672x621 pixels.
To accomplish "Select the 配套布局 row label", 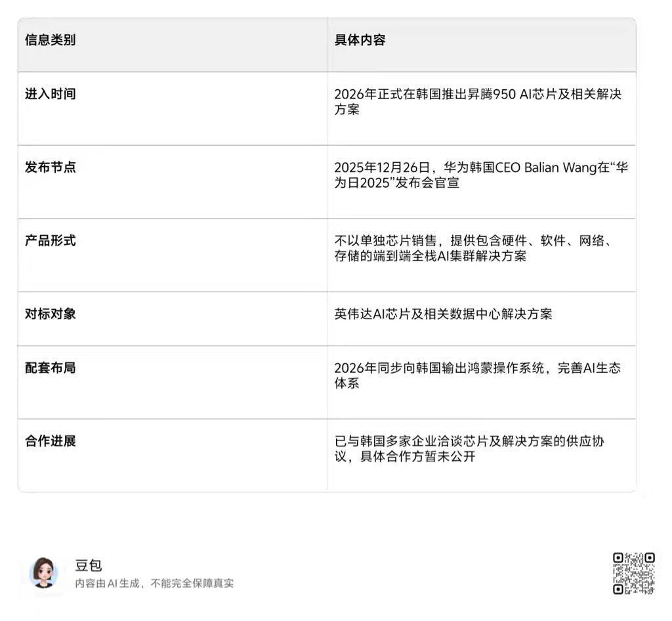I will (50, 368).
